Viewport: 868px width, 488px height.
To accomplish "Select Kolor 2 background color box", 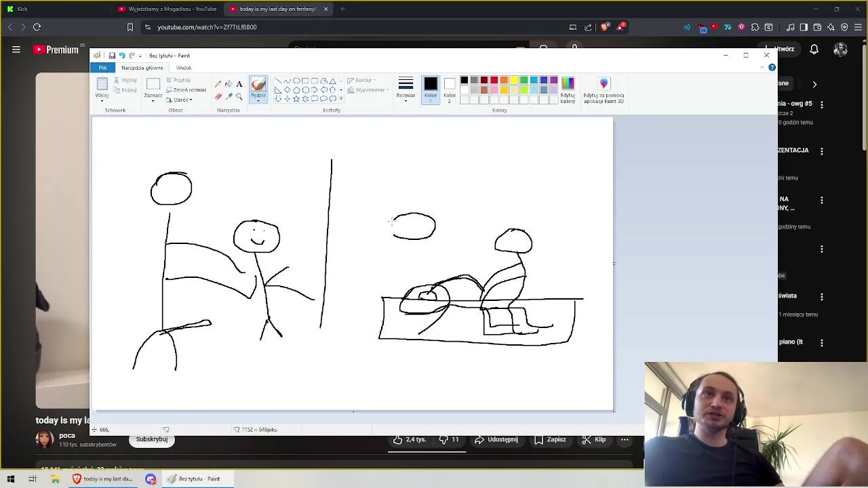I will pos(450,89).
